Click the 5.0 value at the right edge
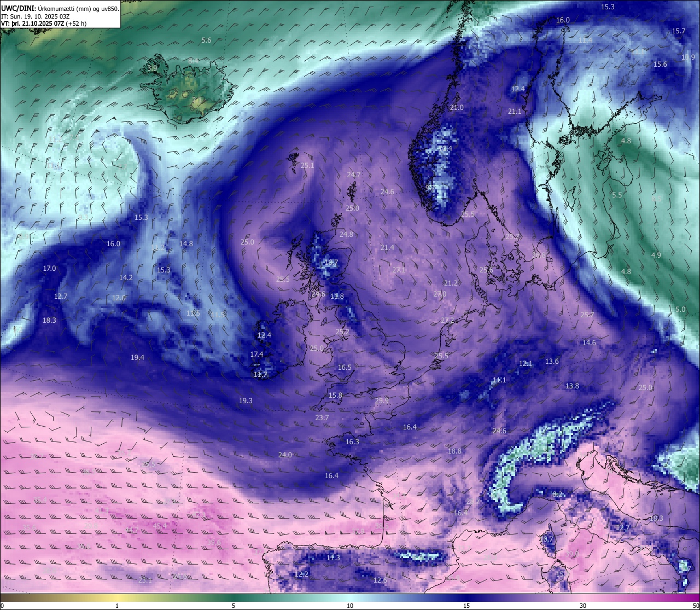This screenshot has height=610, width=700. click(x=680, y=310)
